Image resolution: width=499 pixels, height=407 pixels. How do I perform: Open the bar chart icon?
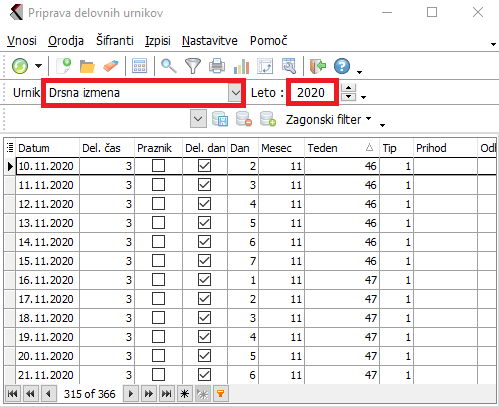(242, 66)
